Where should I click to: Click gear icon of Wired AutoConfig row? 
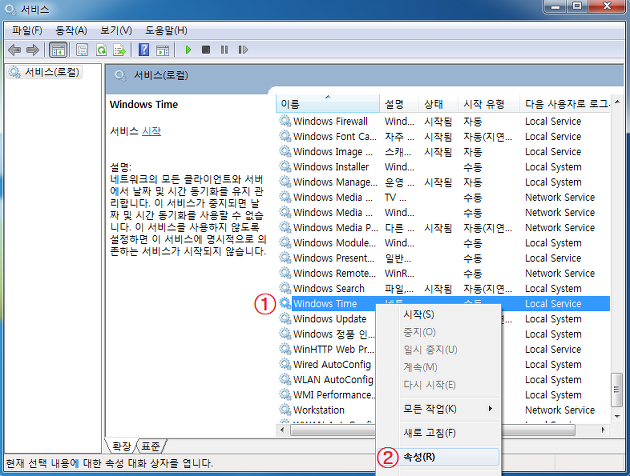click(285, 364)
